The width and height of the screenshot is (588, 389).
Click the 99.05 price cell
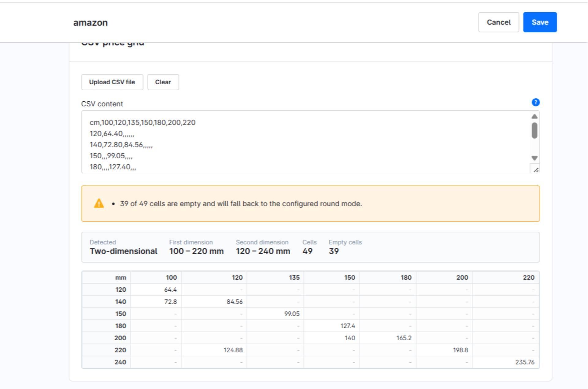pos(275,314)
